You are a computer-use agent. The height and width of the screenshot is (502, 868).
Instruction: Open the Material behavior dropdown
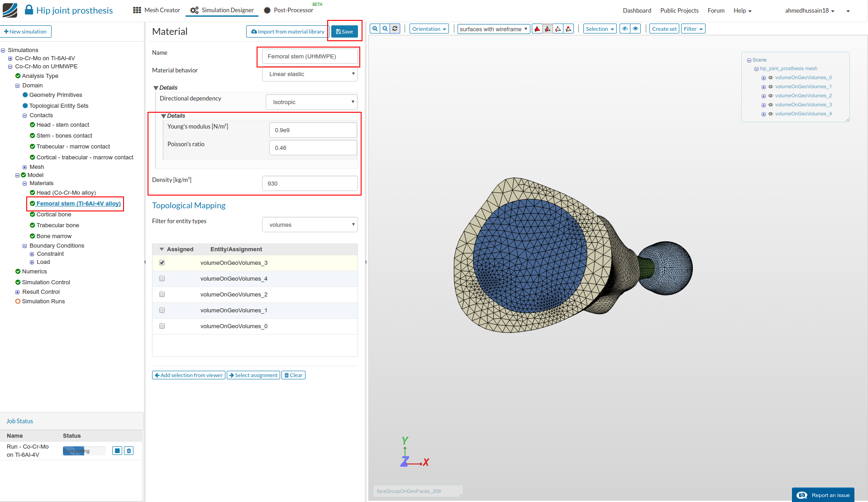click(310, 74)
